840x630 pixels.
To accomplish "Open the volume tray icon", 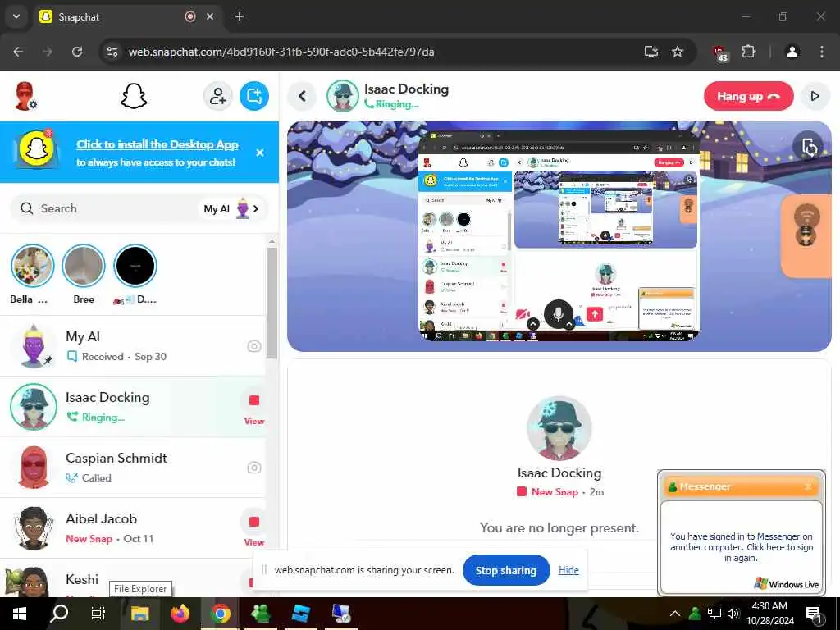I will tap(733, 614).
